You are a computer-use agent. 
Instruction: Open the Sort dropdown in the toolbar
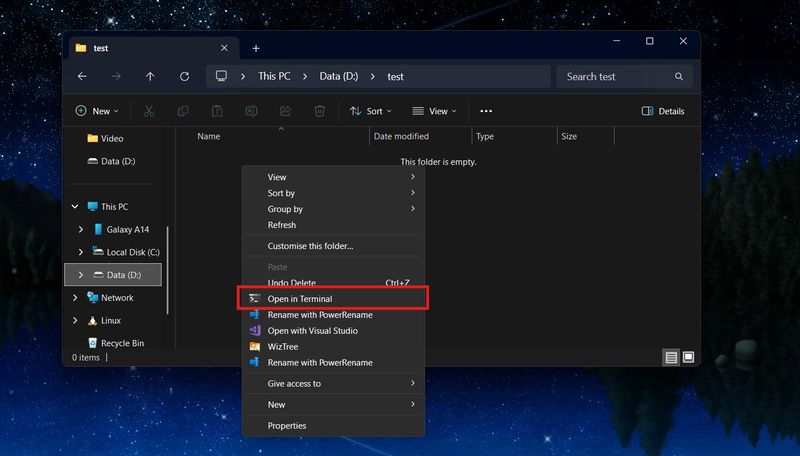pos(370,111)
